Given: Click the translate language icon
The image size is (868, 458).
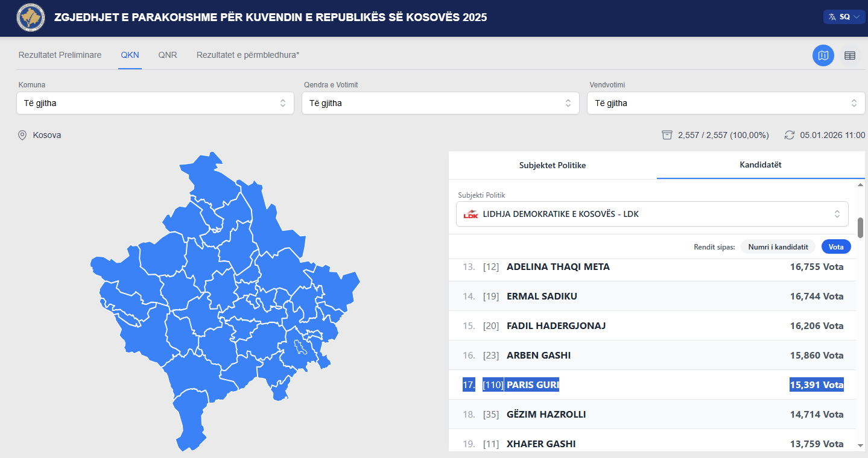Looking at the screenshot, I should 832,17.
